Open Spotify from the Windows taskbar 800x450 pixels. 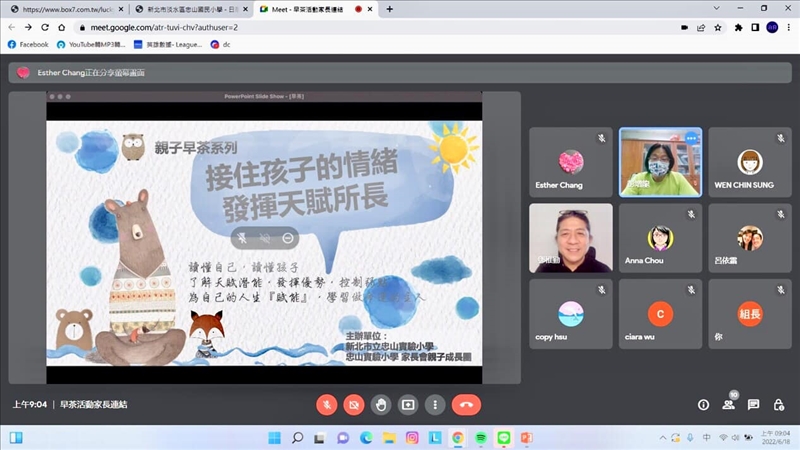pos(480,438)
